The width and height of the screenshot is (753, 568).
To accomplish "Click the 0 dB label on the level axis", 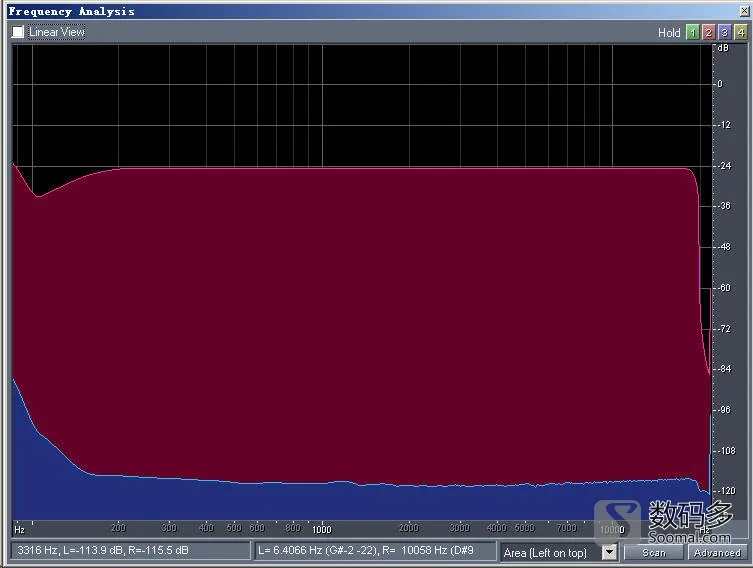I will point(720,84).
